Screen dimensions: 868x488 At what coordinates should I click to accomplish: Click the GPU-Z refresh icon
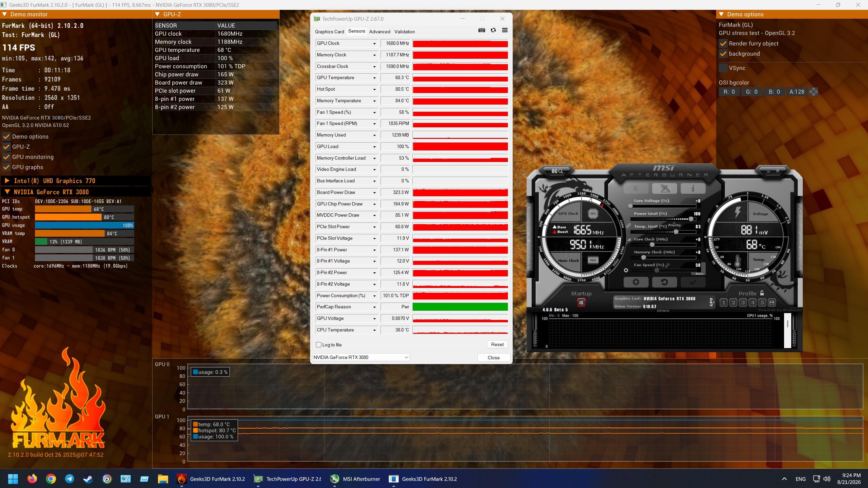pyautogui.click(x=493, y=30)
